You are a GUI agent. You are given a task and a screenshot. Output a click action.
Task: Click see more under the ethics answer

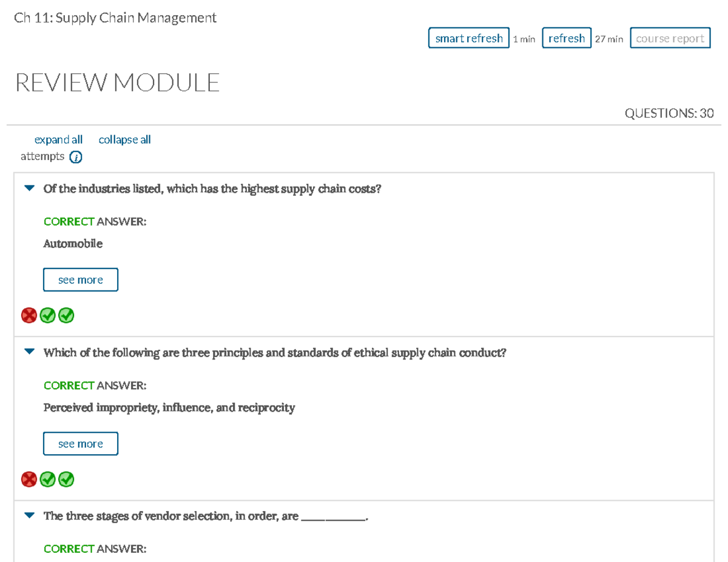coord(80,443)
